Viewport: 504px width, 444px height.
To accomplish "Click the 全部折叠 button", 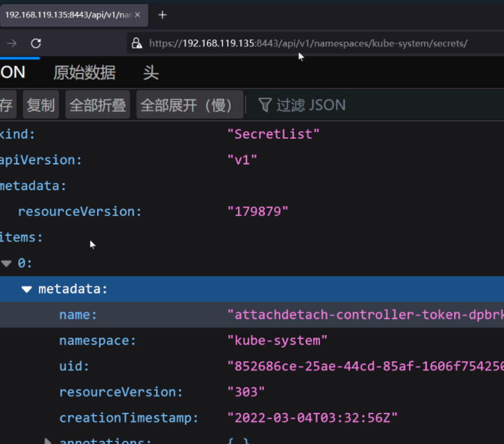I will pos(98,105).
